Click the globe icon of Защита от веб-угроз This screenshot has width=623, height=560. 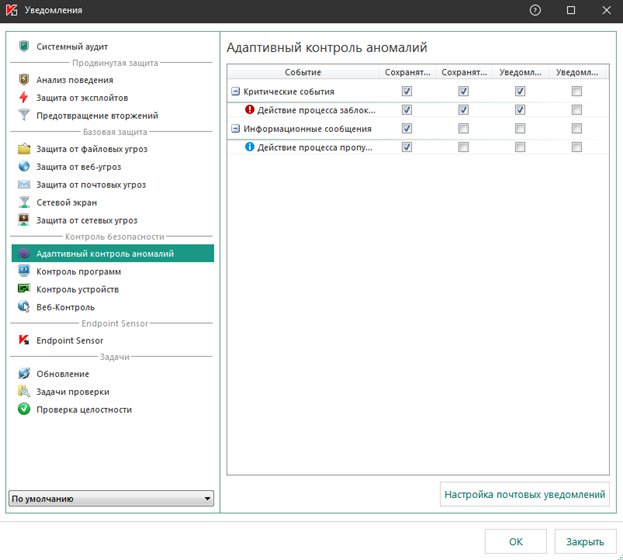[24, 167]
